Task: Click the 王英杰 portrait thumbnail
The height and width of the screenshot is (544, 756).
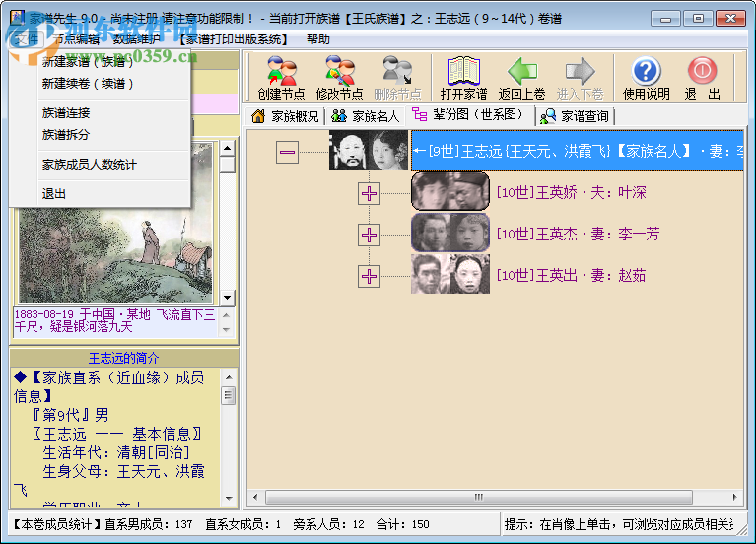Action: [x=450, y=233]
